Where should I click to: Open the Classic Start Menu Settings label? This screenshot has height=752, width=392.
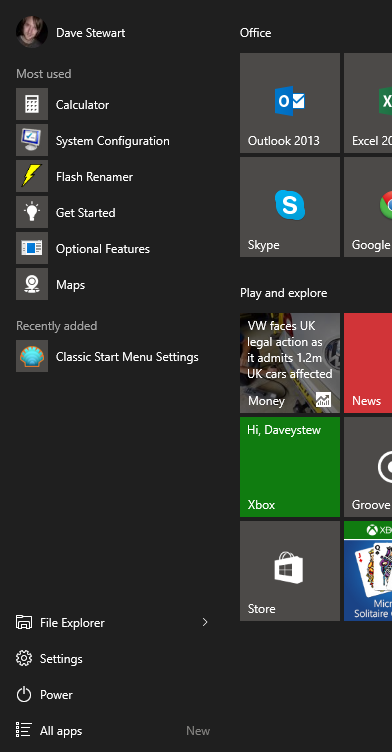click(x=127, y=357)
